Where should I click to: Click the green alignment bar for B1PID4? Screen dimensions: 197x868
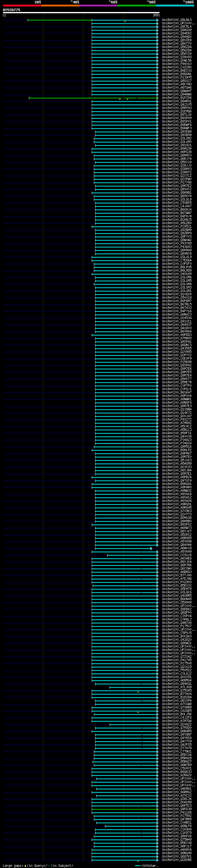click(x=94, y=98)
